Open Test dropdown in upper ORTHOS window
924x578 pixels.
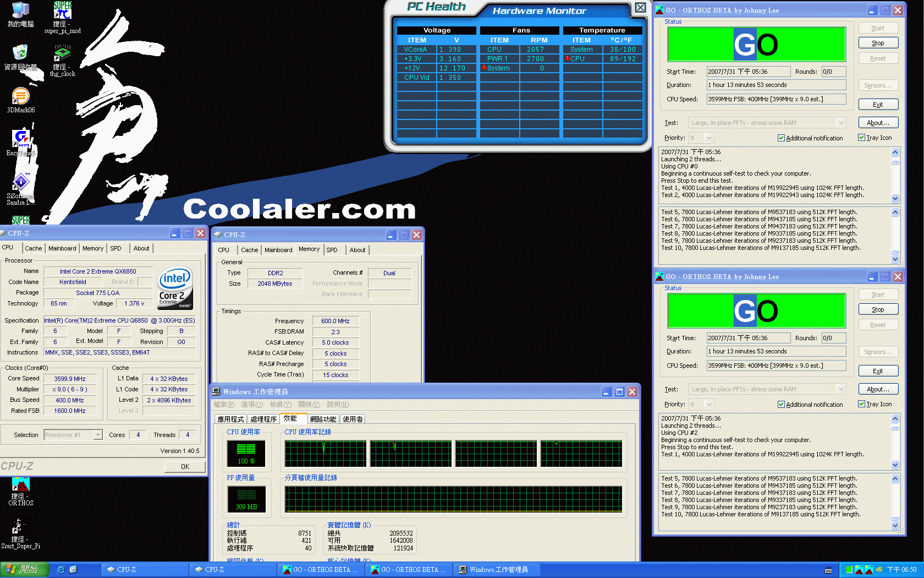(840, 123)
